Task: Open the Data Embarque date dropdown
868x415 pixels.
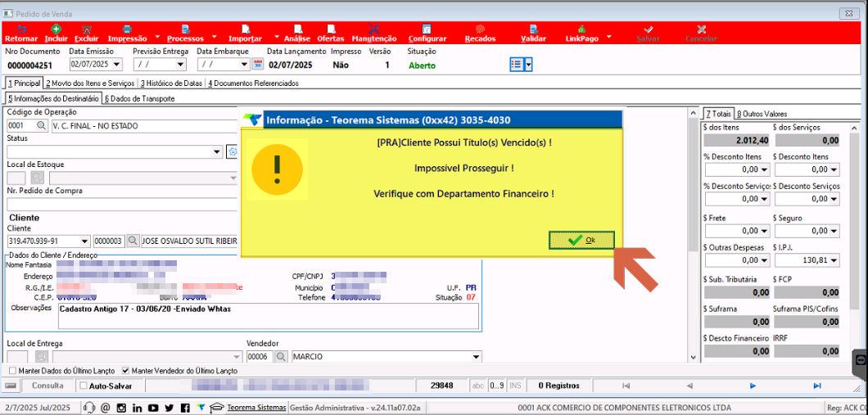Action: [x=245, y=65]
